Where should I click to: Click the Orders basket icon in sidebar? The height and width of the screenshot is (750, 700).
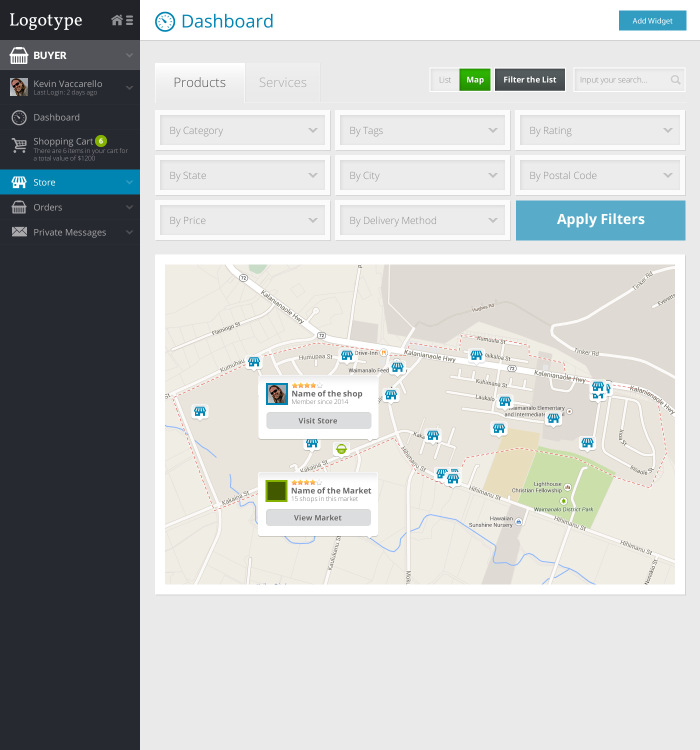[19, 207]
